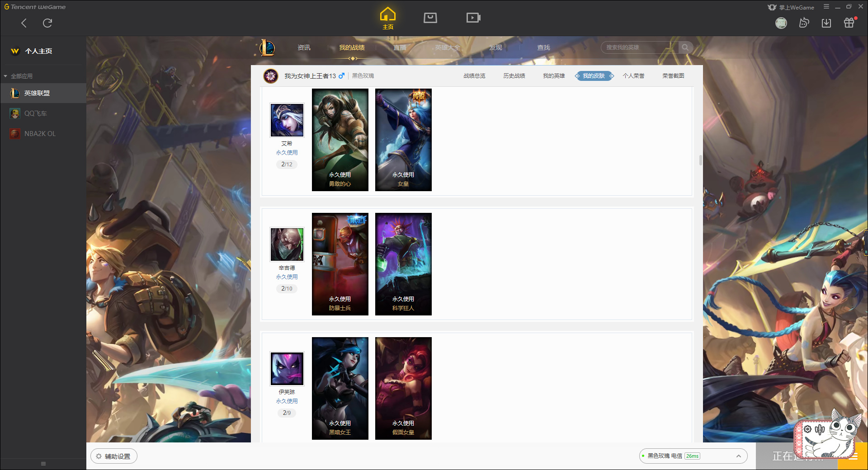
Task: Open the 女皇 skin card
Action: pyautogui.click(x=403, y=140)
